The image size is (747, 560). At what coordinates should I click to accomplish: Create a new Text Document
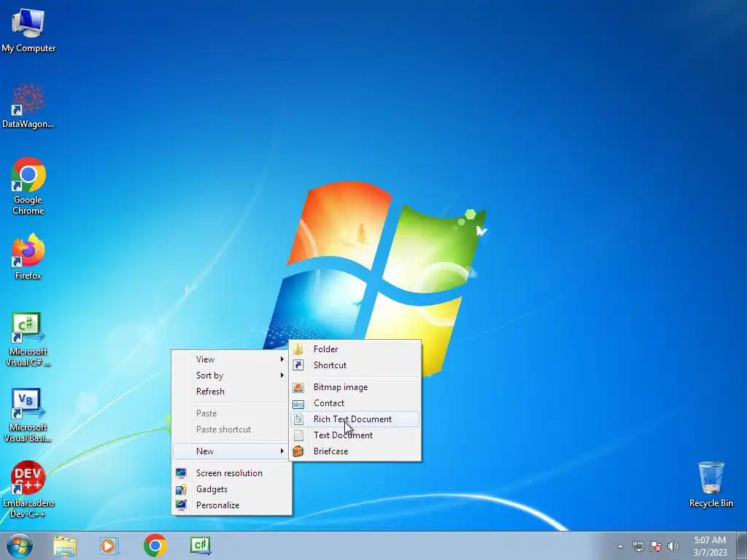355,435
